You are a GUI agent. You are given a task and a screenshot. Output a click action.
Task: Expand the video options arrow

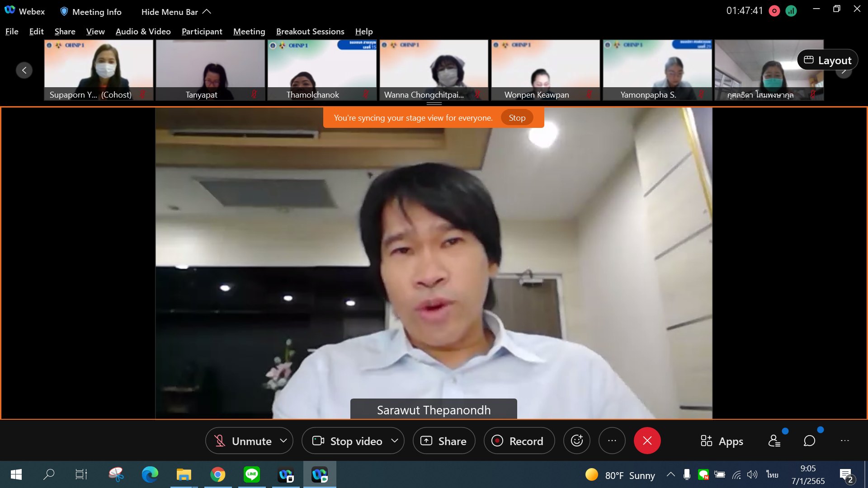coord(395,441)
